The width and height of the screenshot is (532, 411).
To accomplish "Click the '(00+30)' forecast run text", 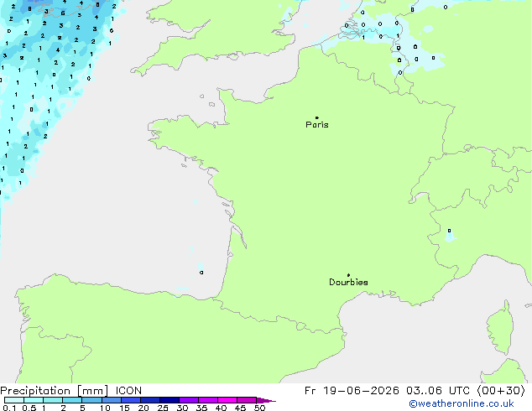I will [x=501, y=391].
